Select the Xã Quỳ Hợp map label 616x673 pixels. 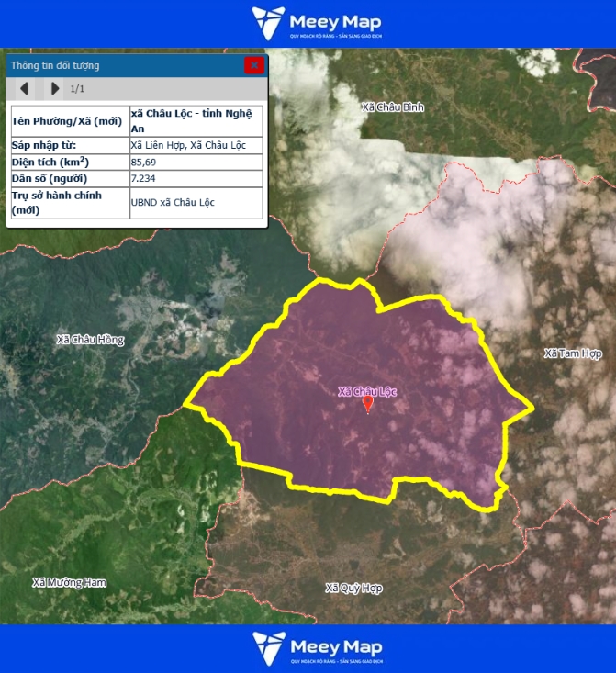click(353, 588)
